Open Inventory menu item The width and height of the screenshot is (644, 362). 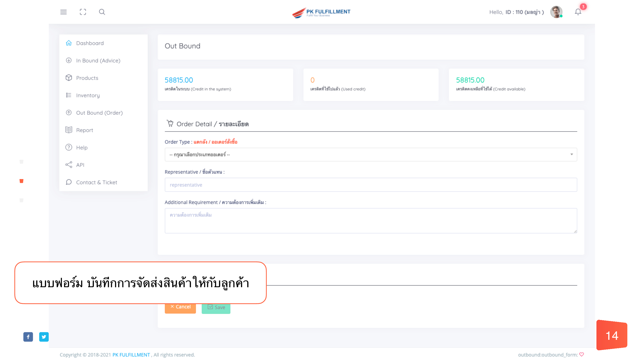(88, 95)
